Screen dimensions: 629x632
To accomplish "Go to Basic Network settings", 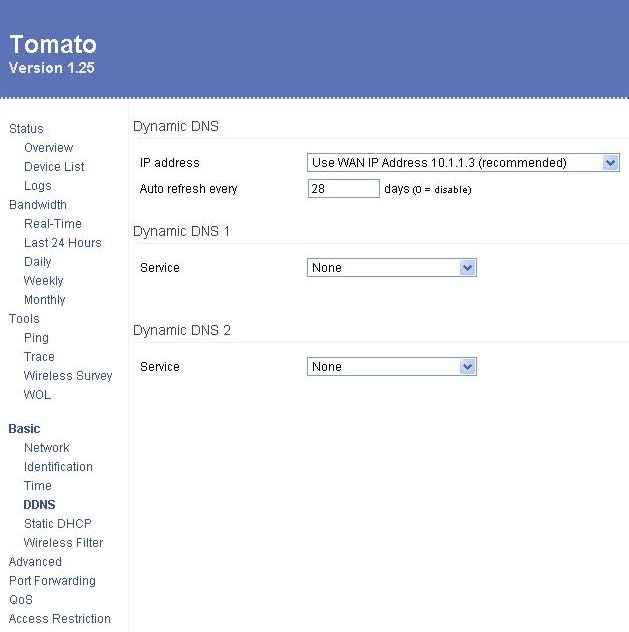I will [x=46, y=448].
